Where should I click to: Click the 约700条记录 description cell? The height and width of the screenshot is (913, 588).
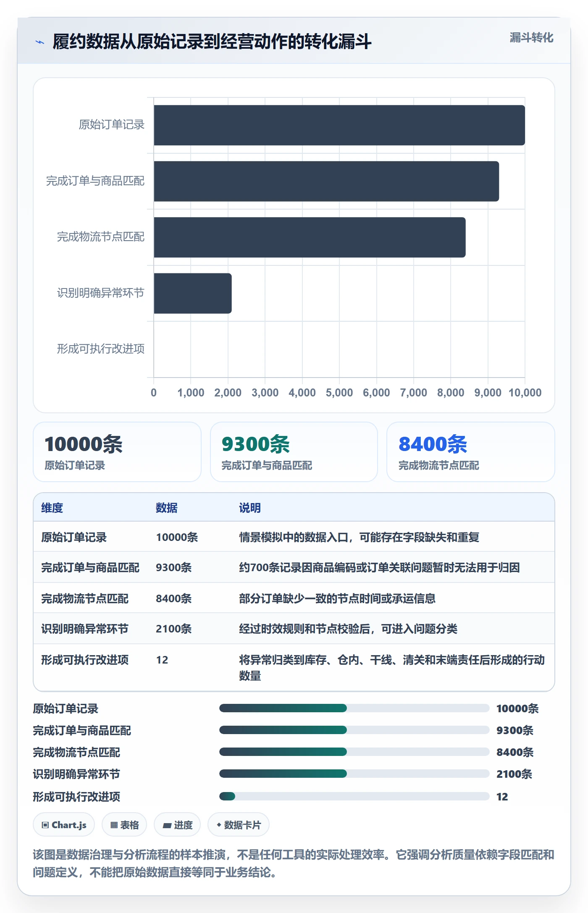tap(379, 567)
